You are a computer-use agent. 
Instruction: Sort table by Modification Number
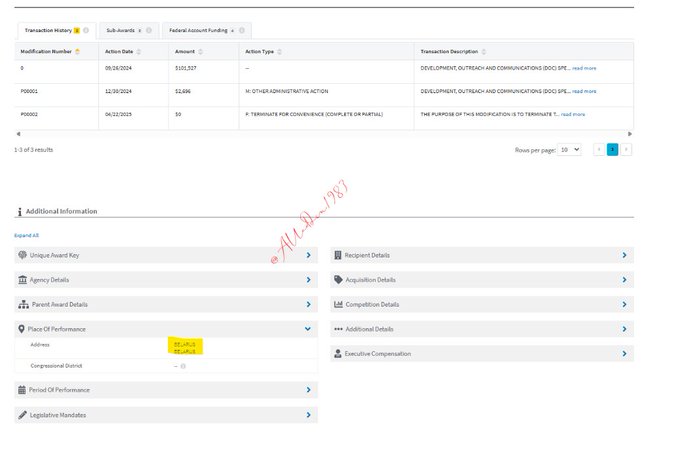coord(77,51)
